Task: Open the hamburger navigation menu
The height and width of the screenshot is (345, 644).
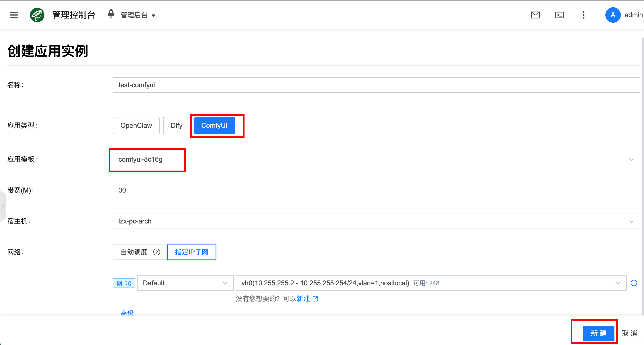Action: point(14,15)
